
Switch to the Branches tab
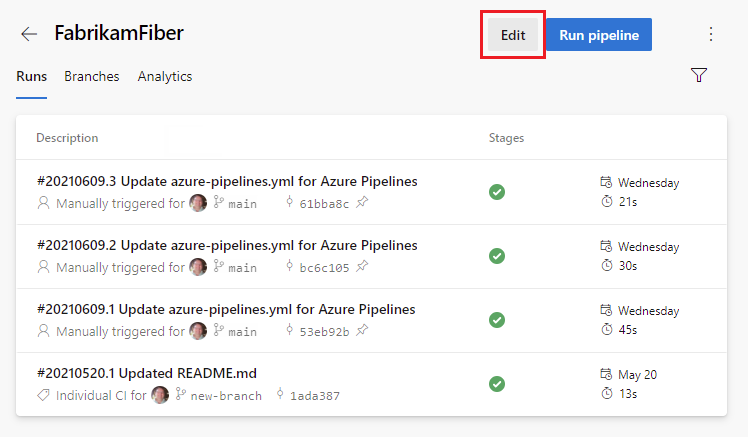(x=92, y=76)
